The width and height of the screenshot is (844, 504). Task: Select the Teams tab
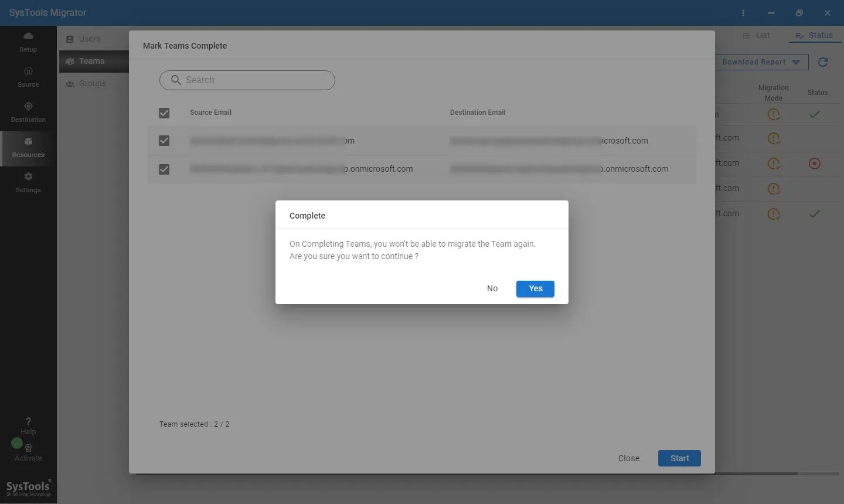point(93,61)
